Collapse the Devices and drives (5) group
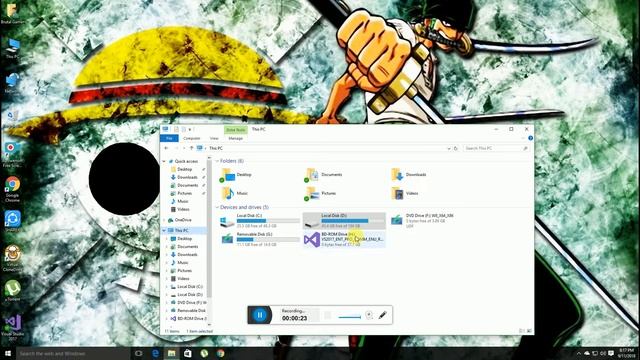 click(x=217, y=207)
